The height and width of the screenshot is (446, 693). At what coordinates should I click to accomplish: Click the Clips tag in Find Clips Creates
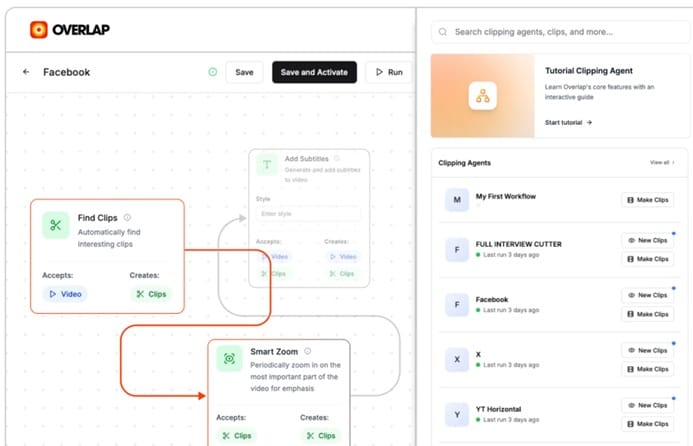pos(151,294)
